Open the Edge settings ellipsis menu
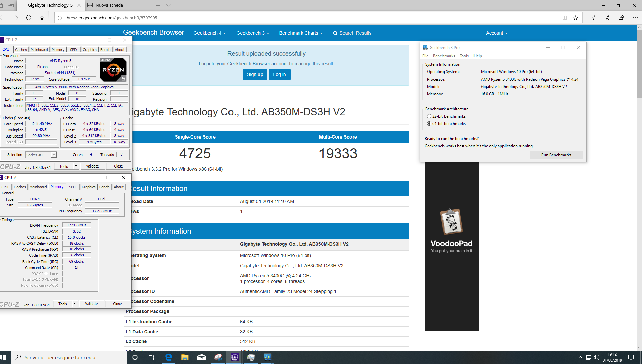Image resolution: width=642 pixels, height=364 pixels. [x=635, y=18]
